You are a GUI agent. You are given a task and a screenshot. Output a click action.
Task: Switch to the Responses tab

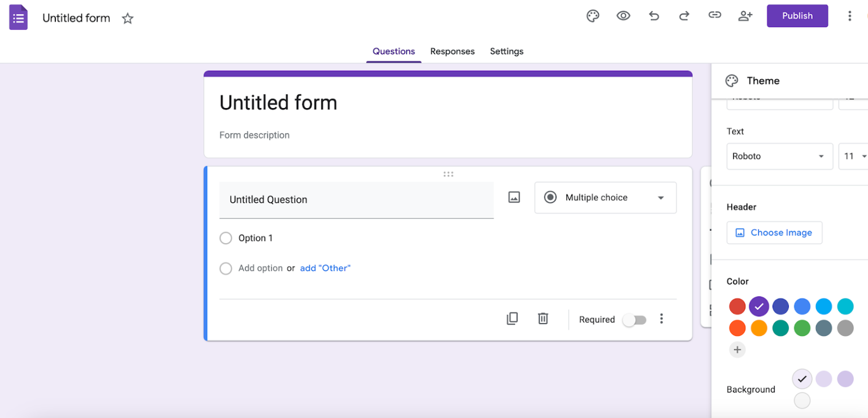[x=452, y=51]
